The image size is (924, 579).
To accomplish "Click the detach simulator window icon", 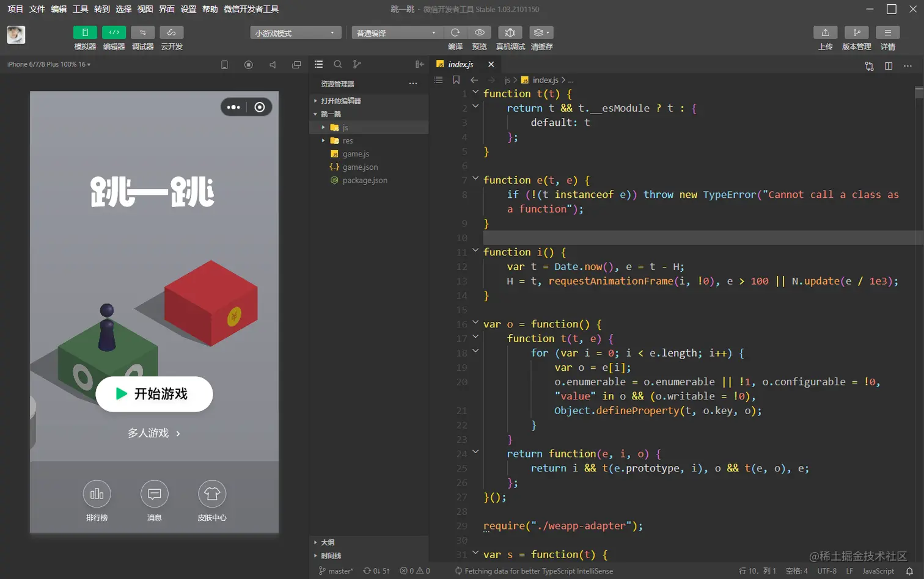I will coord(296,65).
